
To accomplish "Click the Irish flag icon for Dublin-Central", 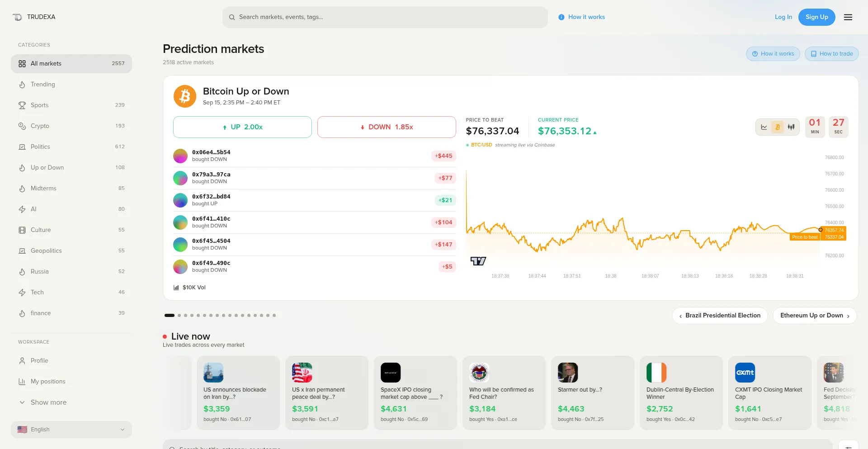I will coord(656,373).
